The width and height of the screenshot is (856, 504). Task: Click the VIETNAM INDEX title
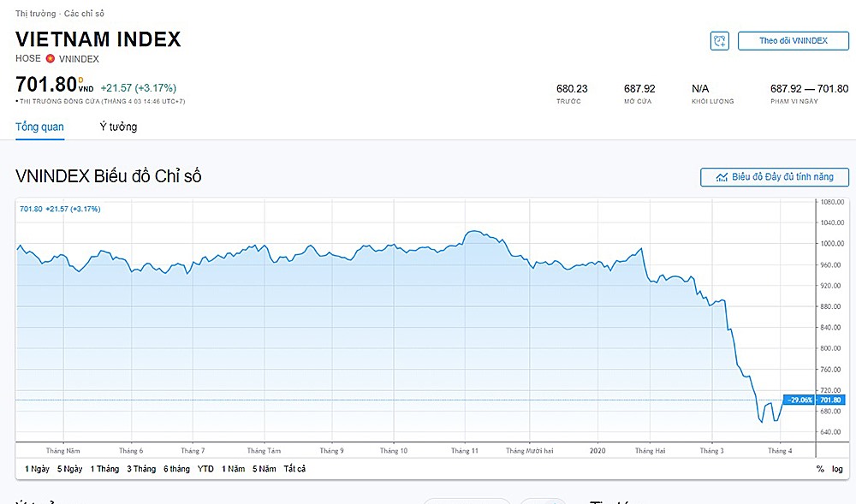pos(98,39)
